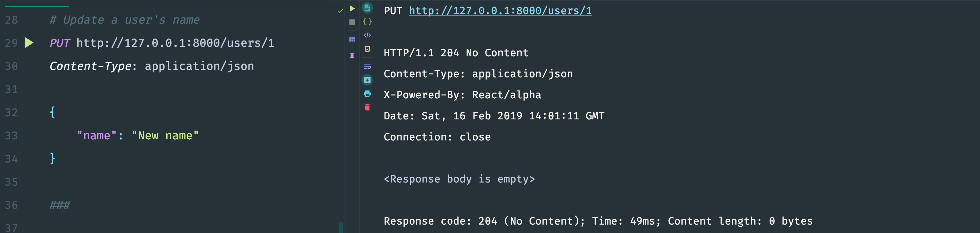Enable scroll to end of response

tap(367, 80)
